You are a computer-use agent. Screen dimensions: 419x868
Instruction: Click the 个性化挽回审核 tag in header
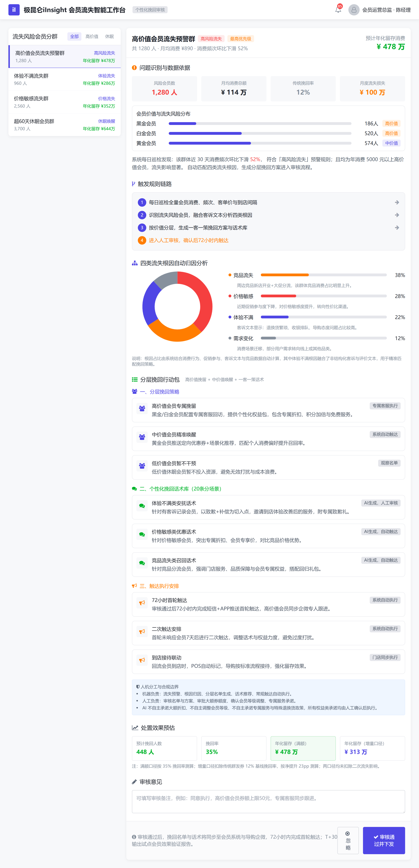click(150, 10)
